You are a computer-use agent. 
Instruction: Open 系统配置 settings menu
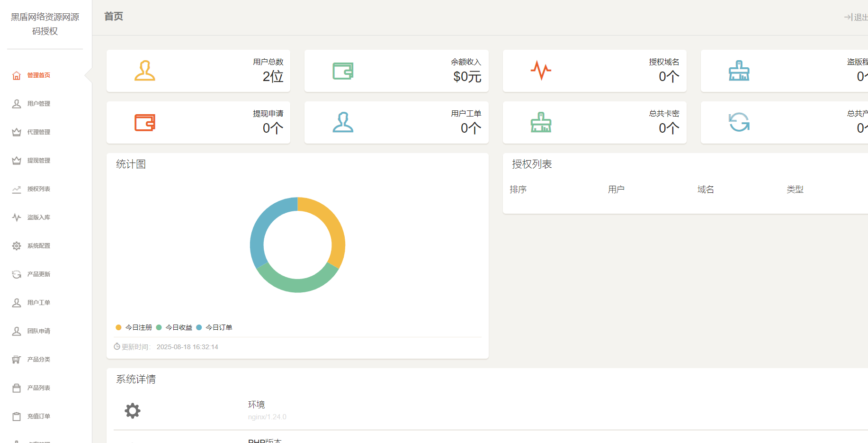[38, 246]
